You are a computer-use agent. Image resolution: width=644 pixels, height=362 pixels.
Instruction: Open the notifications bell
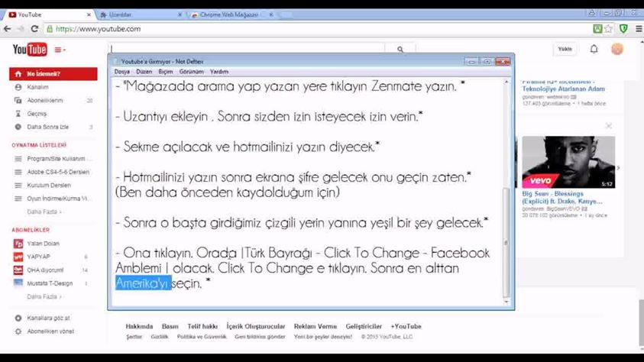(594, 49)
